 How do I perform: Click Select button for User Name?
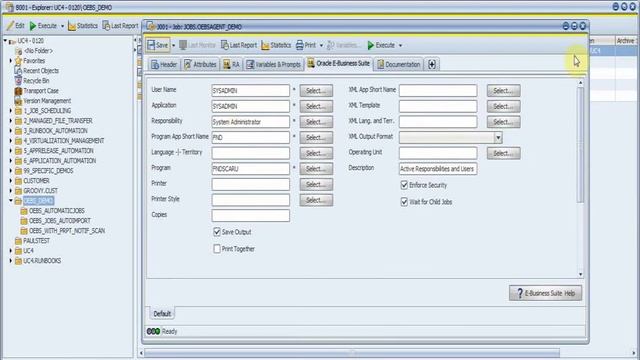click(x=316, y=91)
